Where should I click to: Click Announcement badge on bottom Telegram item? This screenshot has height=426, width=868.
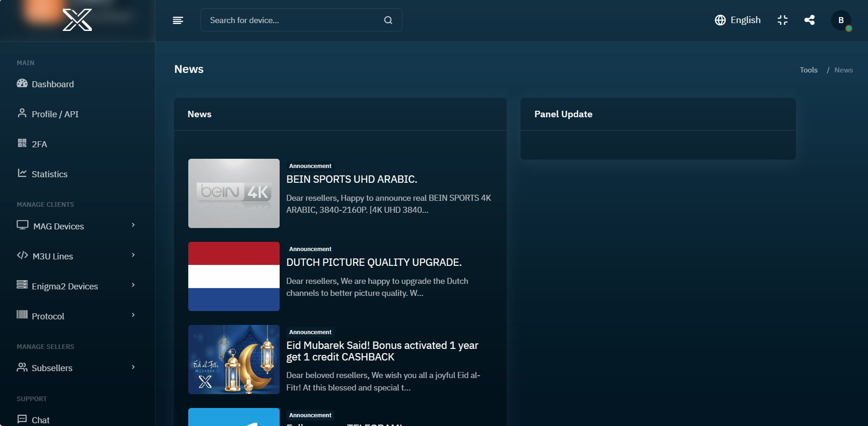310,415
